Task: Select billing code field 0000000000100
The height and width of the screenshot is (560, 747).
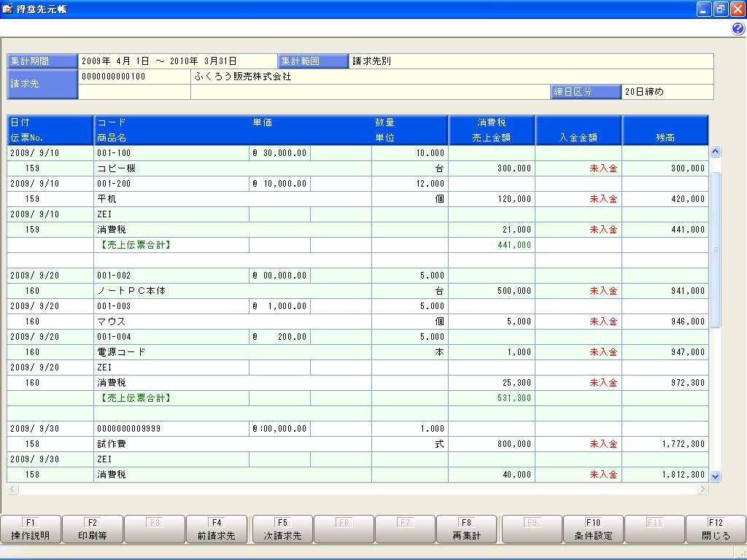Action: click(x=134, y=76)
